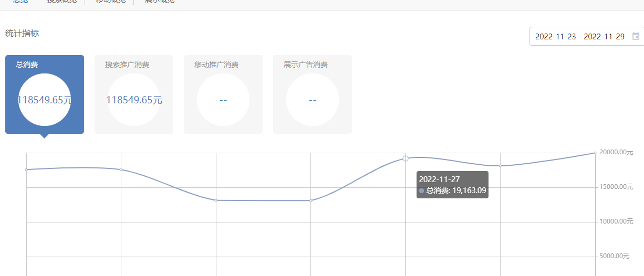Click the date range field 2022-11-23 - 2022-11-29
644x276 pixels.
click(x=579, y=37)
